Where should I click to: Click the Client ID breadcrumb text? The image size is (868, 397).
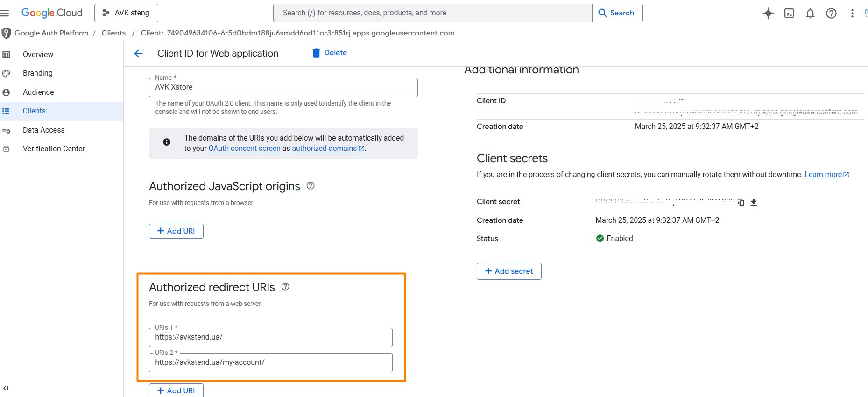[x=298, y=33]
